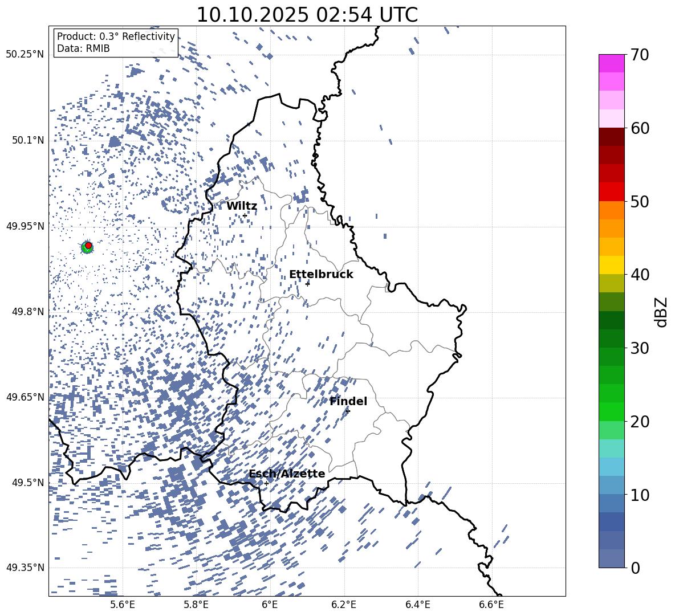The image size is (675, 616).
Task: Click latitude label 50.1°N
Action: point(27,140)
